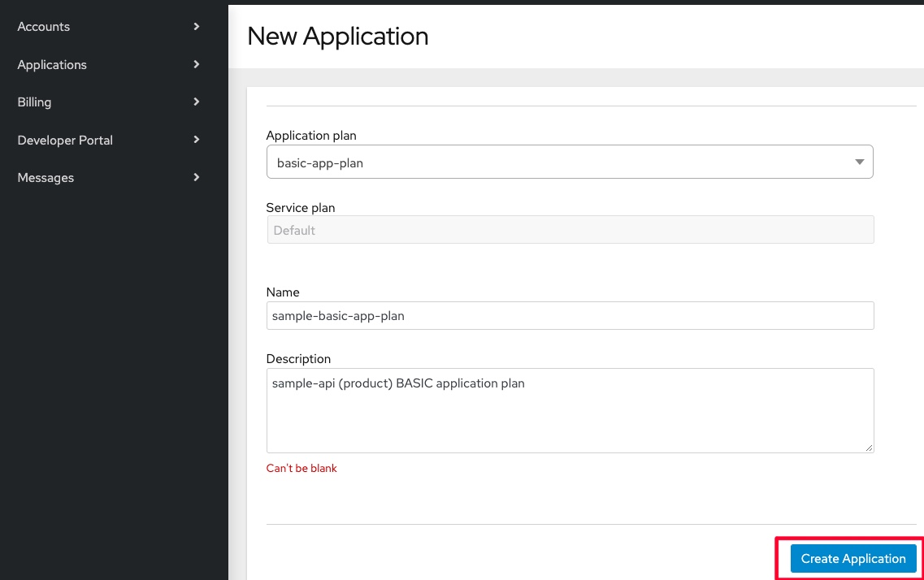
Task: Click the disabled Service plan field
Action: 570,230
